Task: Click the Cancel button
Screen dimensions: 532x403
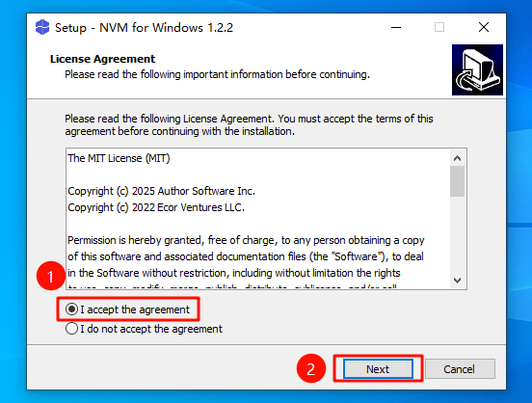Action: pyautogui.click(x=460, y=369)
